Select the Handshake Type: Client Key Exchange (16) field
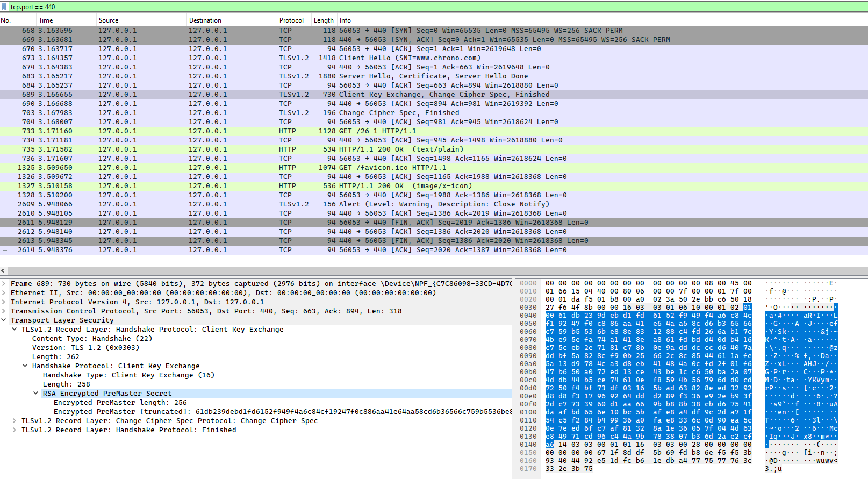The height and width of the screenshot is (479, 868). (128, 375)
